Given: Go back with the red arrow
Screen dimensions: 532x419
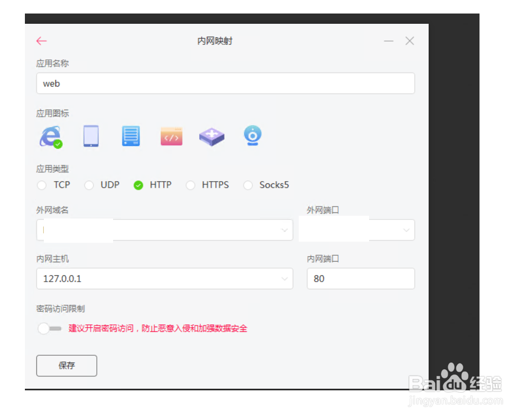Looking at the screenshot, I should pyautogui.click(x=41, y=41).
